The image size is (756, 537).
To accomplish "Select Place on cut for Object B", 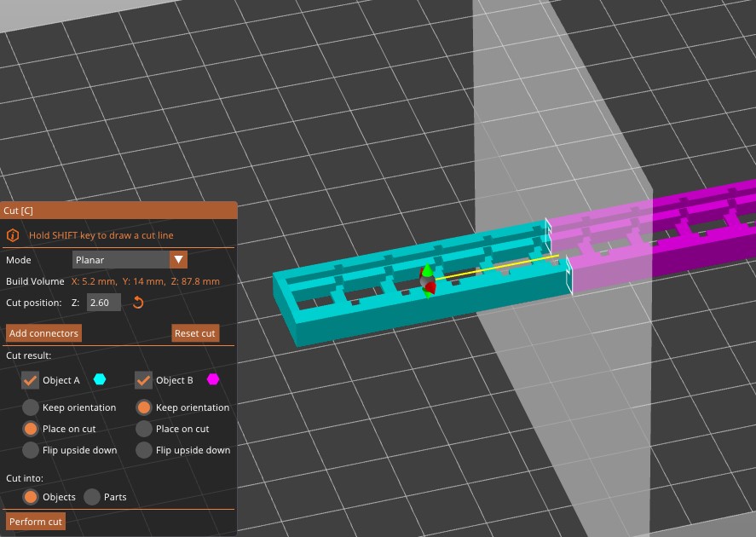I will click(x=144, y=429).
